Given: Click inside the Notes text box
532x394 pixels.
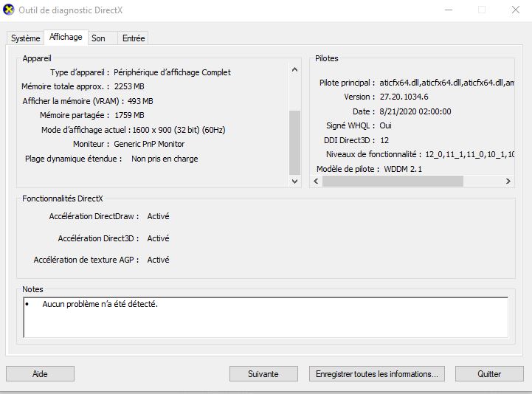Looking at the screenshot, I should 266,317.
